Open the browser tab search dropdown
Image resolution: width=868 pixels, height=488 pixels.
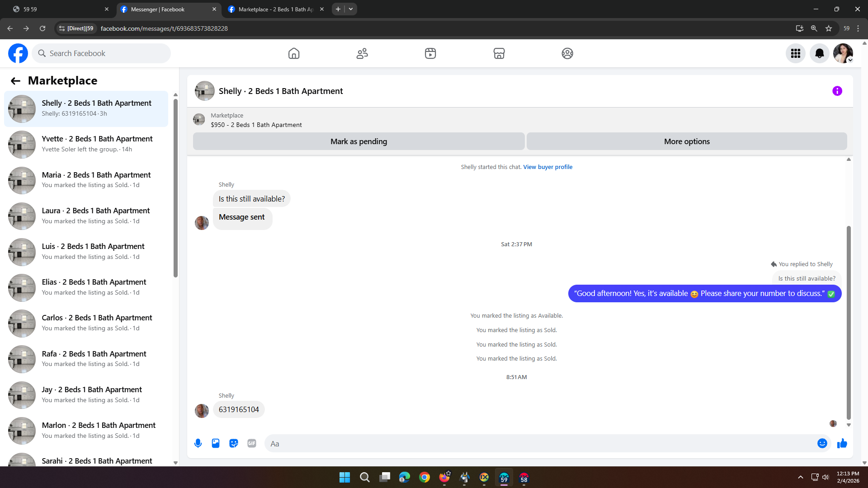coord(351,9)
